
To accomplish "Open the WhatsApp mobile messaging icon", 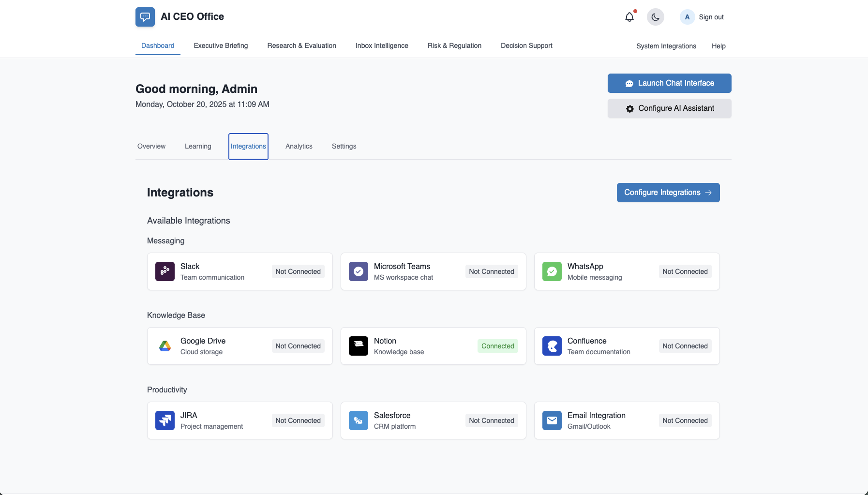I will pos(552,271).
